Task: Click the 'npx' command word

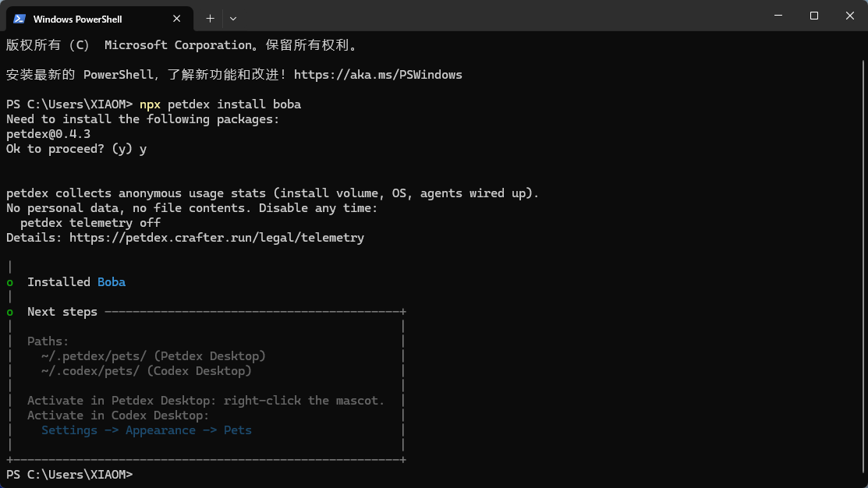Action: pyautogui.click(x=150, y=104)
